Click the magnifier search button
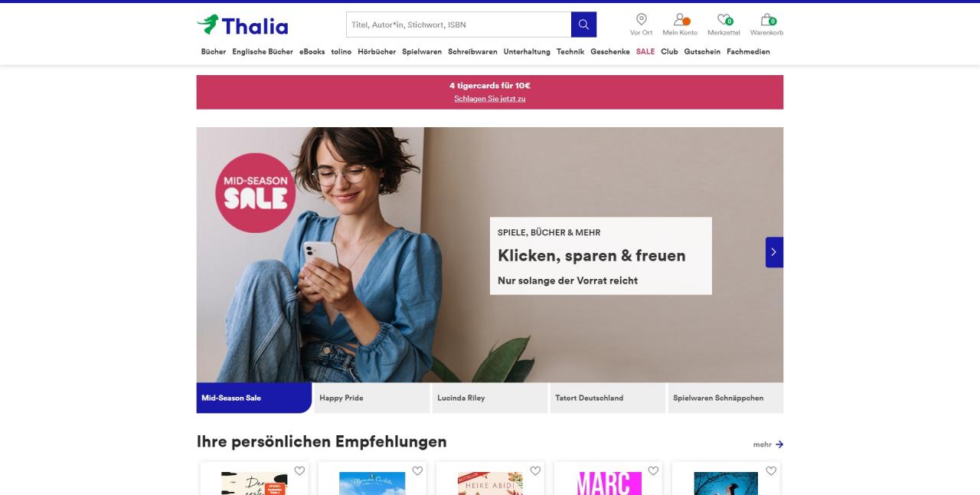The width and height of the screenshot is (980, 495). pos(583,25)
